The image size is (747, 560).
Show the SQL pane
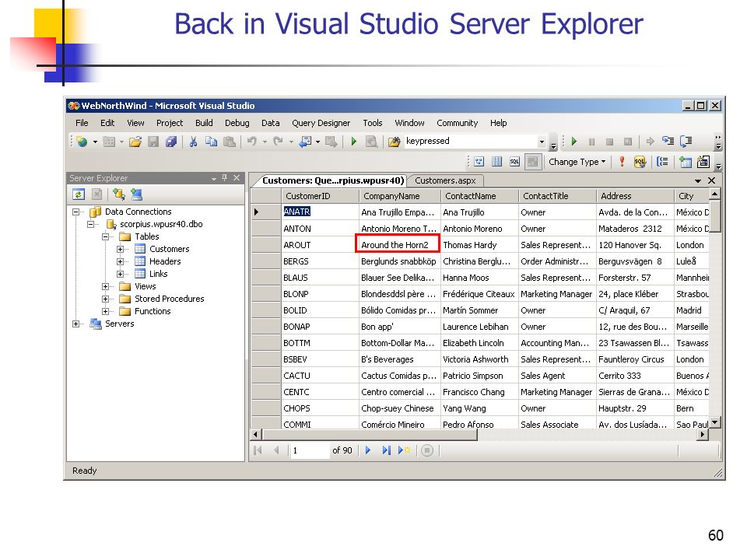coord(514,162)
